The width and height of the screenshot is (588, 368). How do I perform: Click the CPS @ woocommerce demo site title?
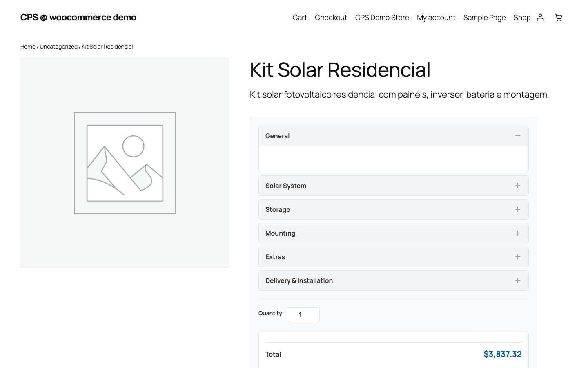(78, 17)
